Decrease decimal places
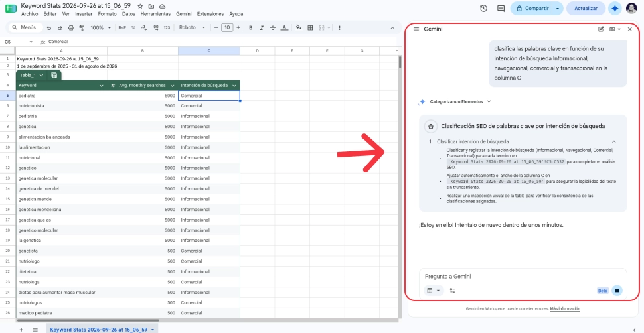This screenshot has width=644, height=333. (144, 27)
